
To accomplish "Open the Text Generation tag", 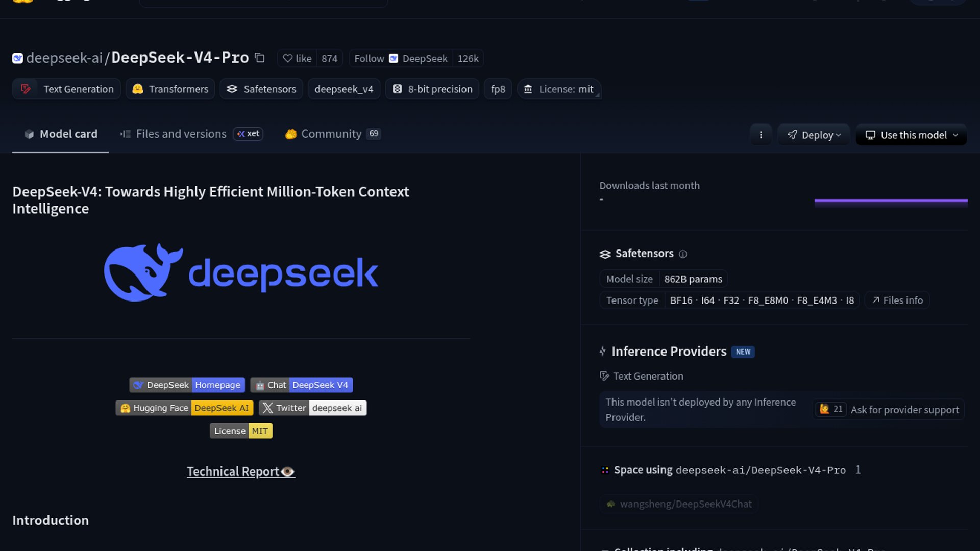I will pos(66,89).
